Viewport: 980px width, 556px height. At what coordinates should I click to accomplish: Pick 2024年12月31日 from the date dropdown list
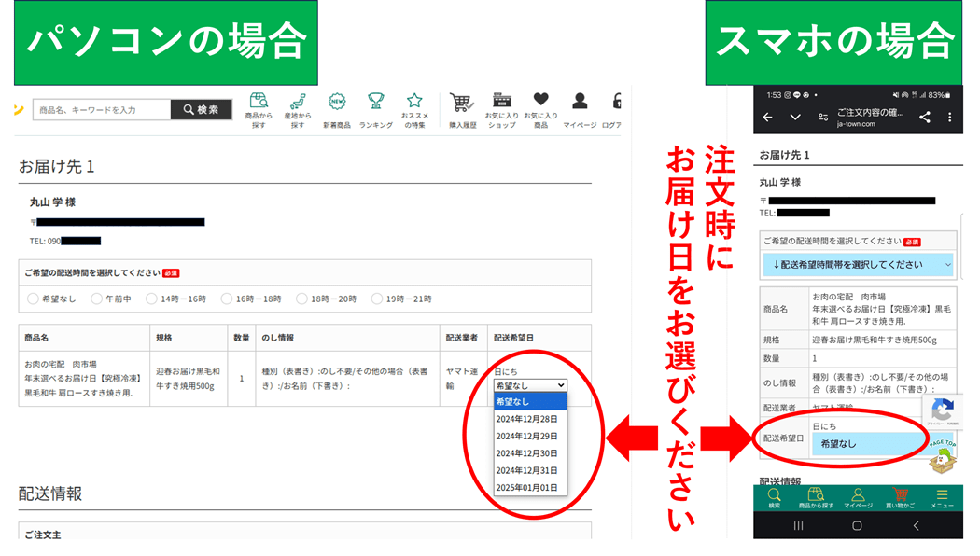pyautogui.click(x=526, y=470)
